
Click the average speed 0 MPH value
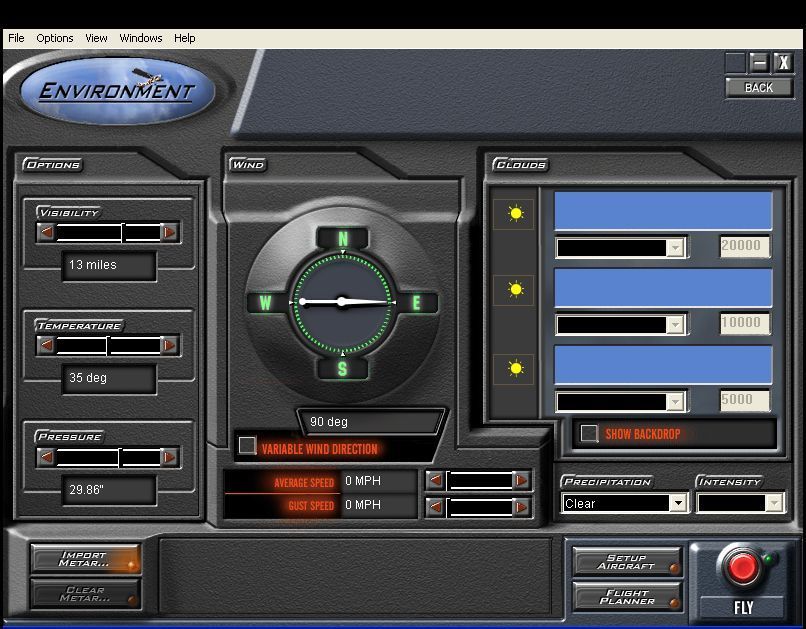tap(378, 481)
